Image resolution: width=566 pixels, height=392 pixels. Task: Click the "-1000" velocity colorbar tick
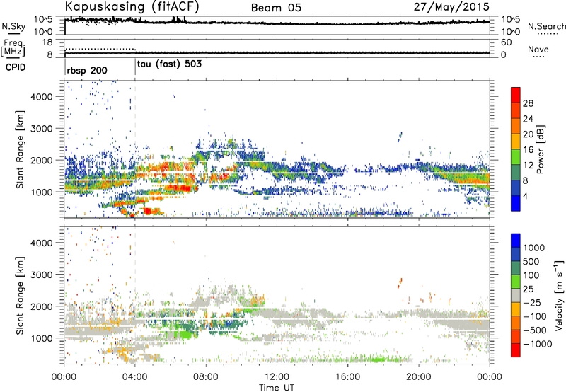point(538,344)
